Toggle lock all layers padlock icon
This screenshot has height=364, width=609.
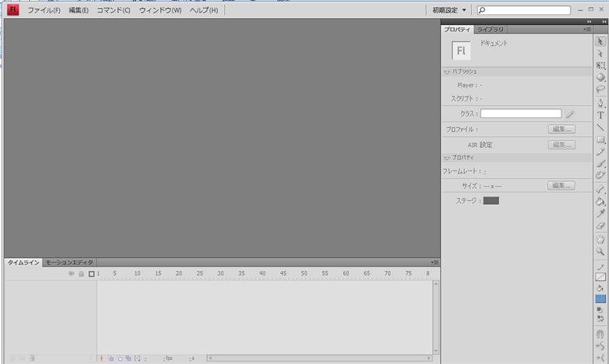point(81,274)
